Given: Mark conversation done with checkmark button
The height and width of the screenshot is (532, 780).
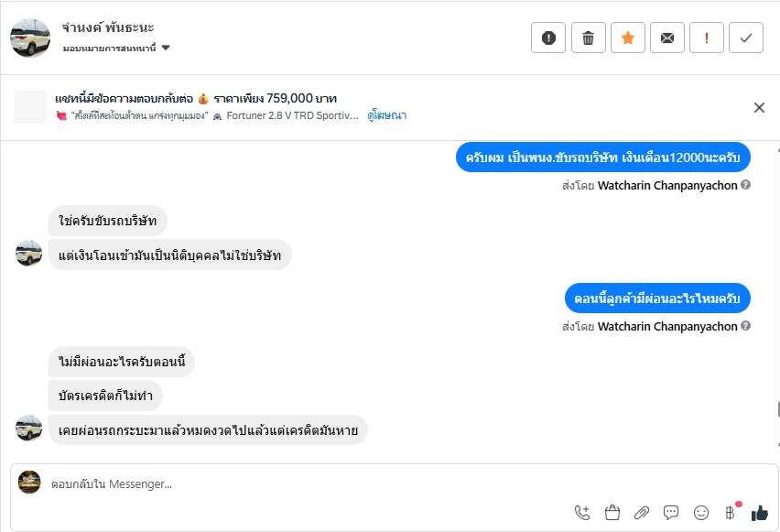Looking at the screenshot, I should [x=746, y=38].
